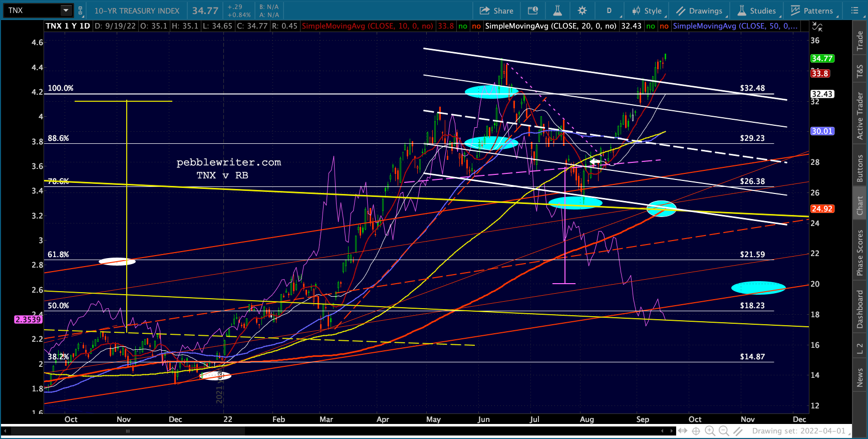
Task: Click the horizontal chart scrollbar thumb
Action: 128,431
